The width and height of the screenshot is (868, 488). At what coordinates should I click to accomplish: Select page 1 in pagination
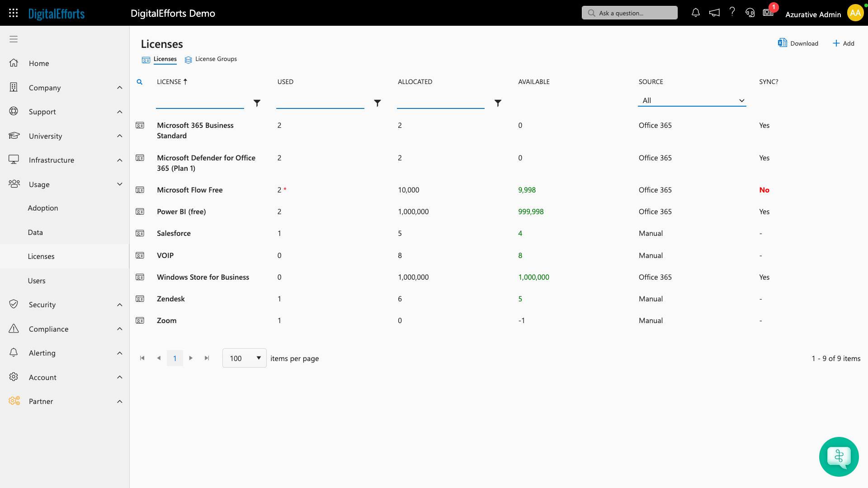(x=175, y=358)
